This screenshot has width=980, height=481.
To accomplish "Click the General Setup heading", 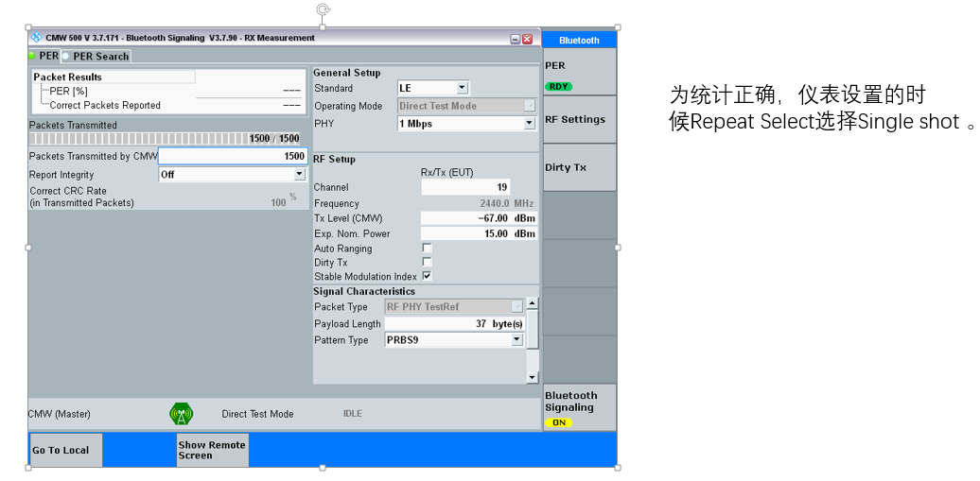I will [x=347, y=73].
